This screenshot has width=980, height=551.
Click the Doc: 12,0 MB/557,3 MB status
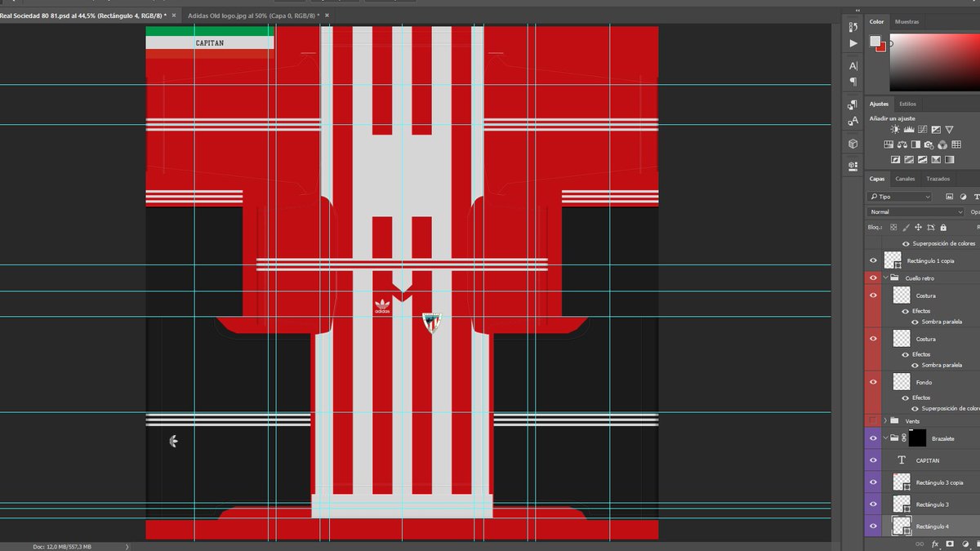pyautogui.click(x=62, y=546)
